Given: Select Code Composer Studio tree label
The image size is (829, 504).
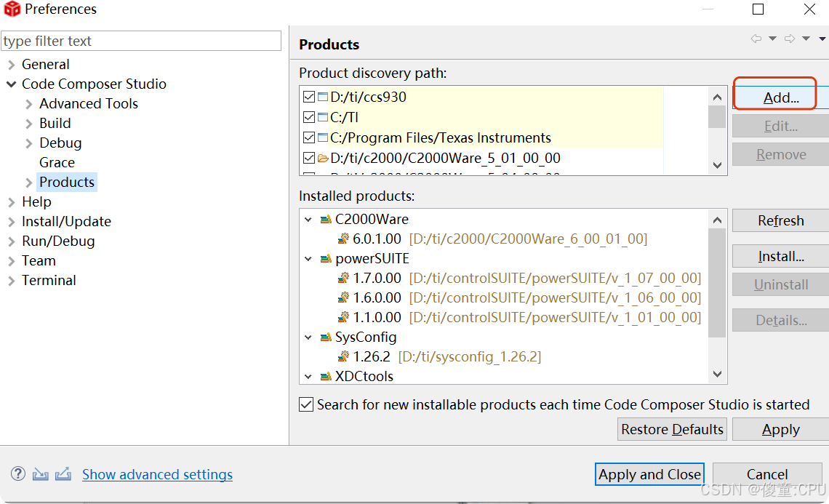Looking at the screenshot, I should [x=94, y=84].
